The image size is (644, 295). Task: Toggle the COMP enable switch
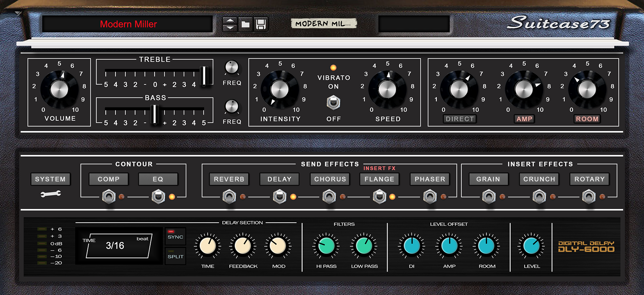tap(109, 197)
